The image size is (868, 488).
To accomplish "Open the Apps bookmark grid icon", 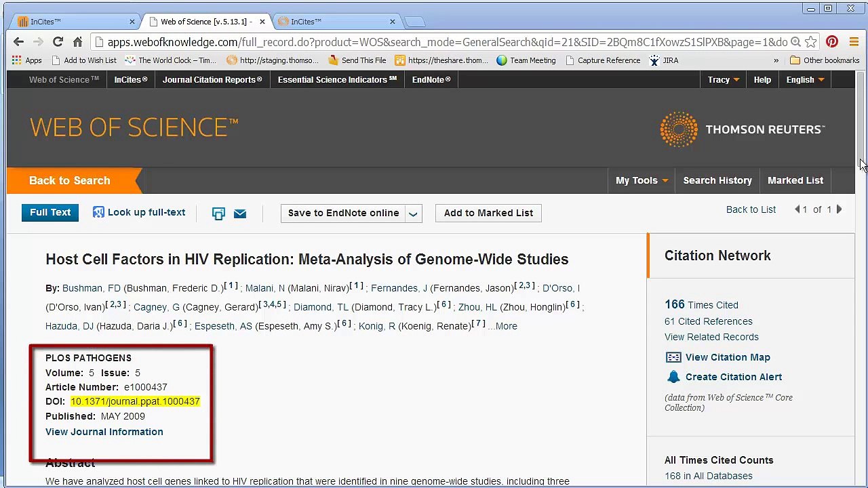I will (x=16, y=60).
